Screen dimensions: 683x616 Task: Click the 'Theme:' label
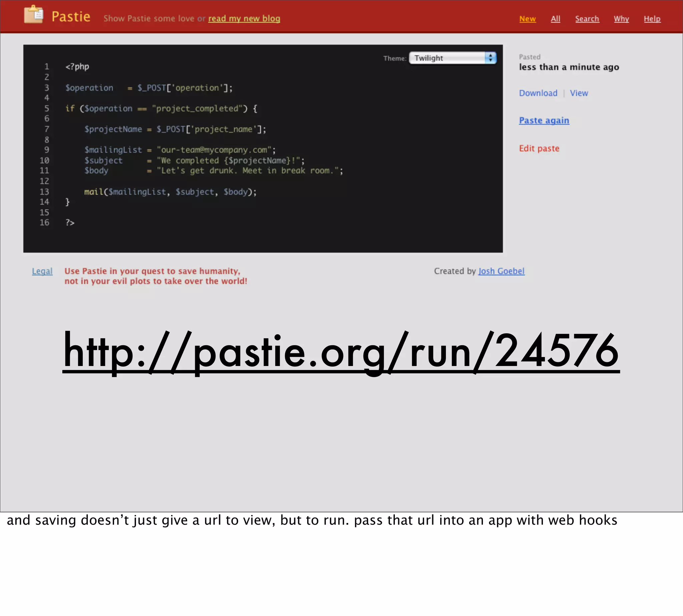(395, 58)
